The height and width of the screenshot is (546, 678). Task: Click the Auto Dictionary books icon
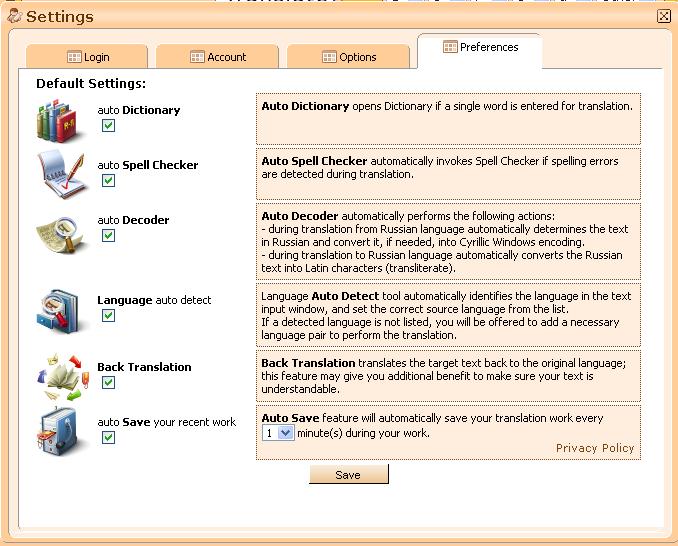click(62, 119)
